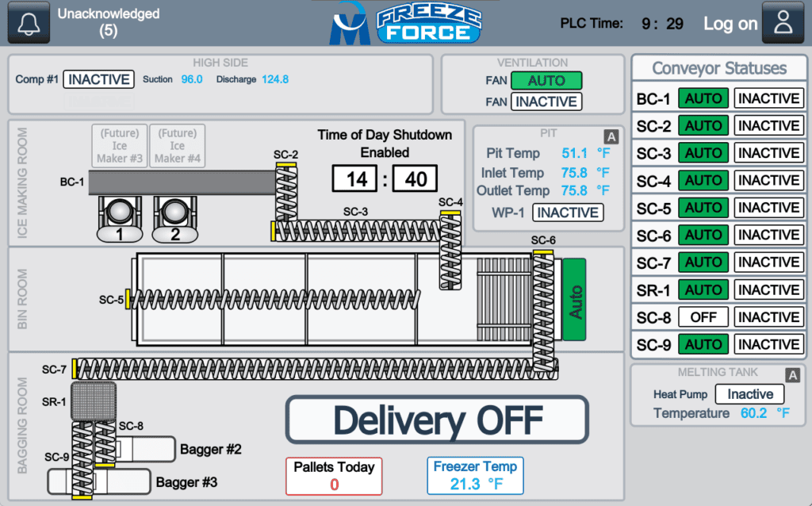Click Conveyor Statuses heading

pyautogui.click(x=718, y=68)
